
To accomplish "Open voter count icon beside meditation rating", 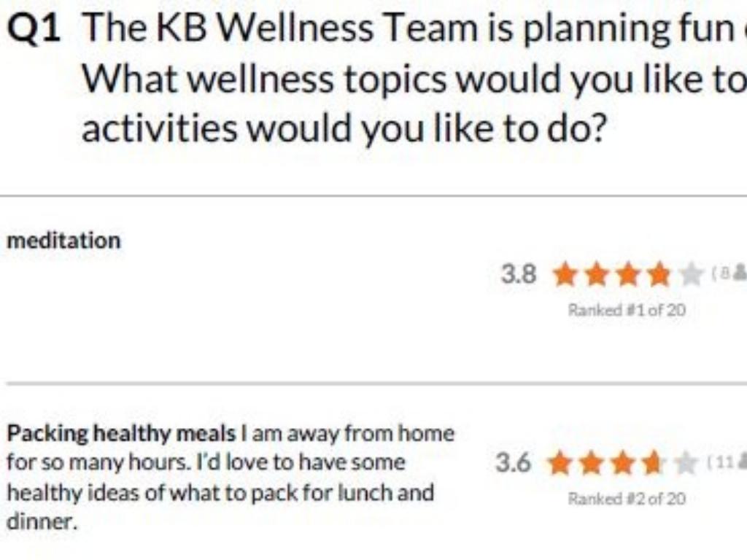I will tap(740, 273).
